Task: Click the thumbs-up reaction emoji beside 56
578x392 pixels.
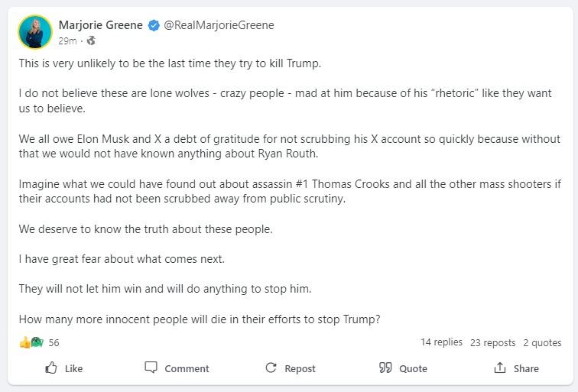Action: click(x=24, y=342)
